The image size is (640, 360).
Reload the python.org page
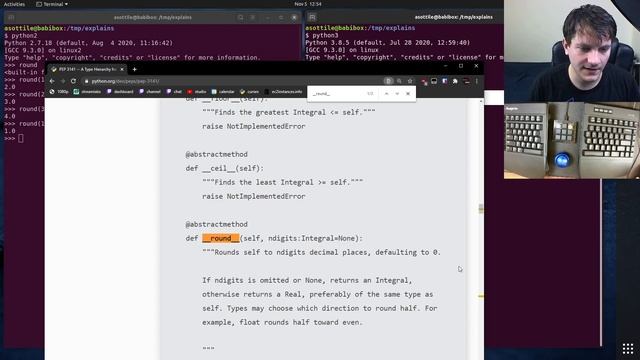(73, 81)
